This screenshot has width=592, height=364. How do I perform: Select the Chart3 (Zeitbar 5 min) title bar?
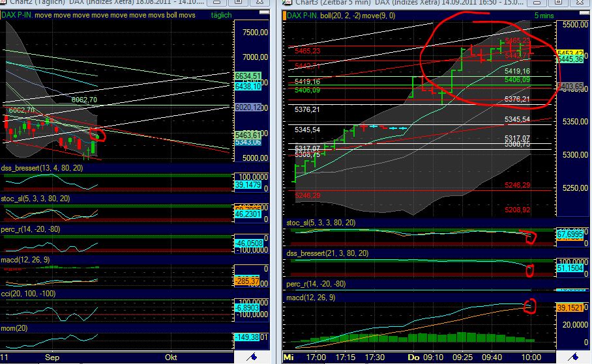409,2
